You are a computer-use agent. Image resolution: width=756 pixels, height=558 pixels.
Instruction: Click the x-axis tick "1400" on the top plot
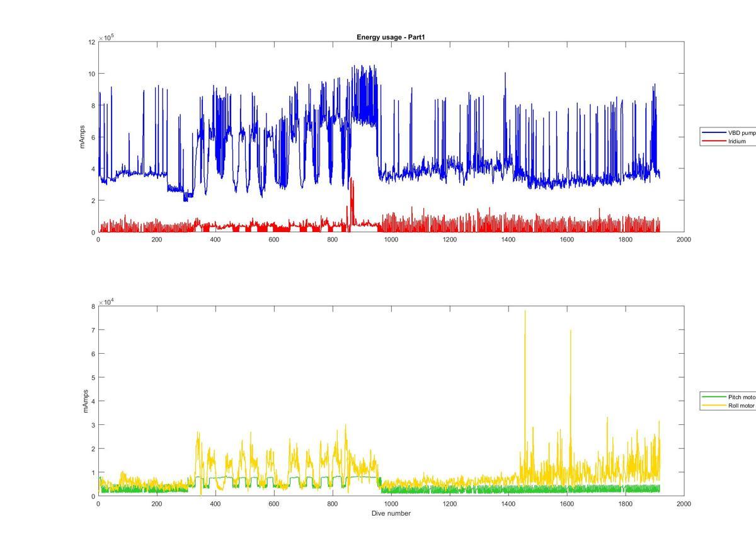[x=508, y=240]
